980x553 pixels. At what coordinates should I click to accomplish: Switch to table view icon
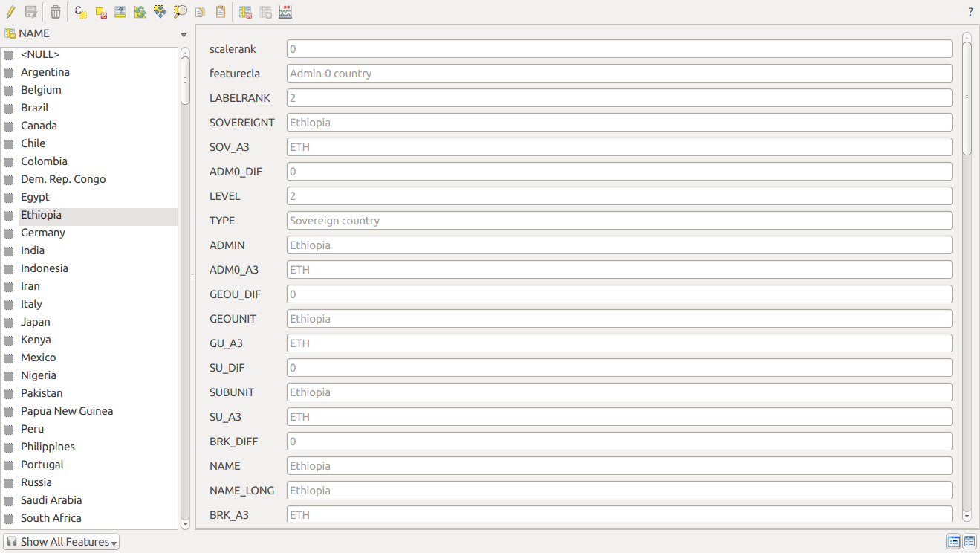coord(970,542)
